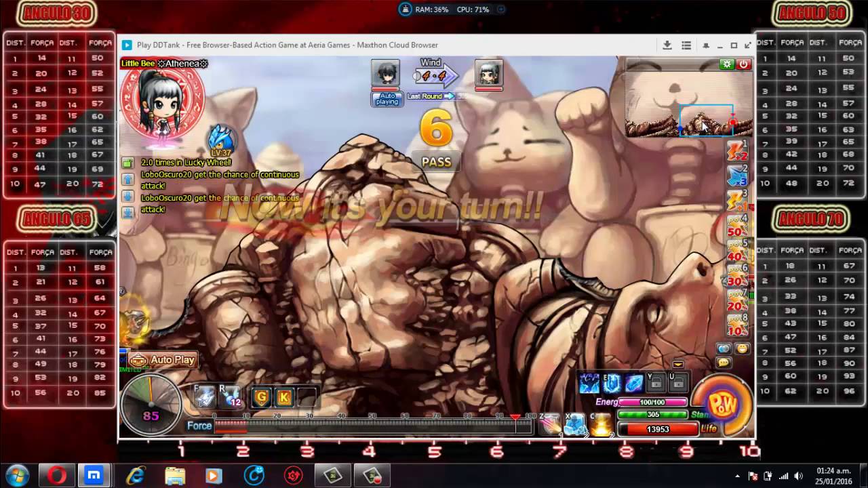This screenshot has width=868, height=488.
Task: Use the 30% power item slot 6
Action: point(738,276)
